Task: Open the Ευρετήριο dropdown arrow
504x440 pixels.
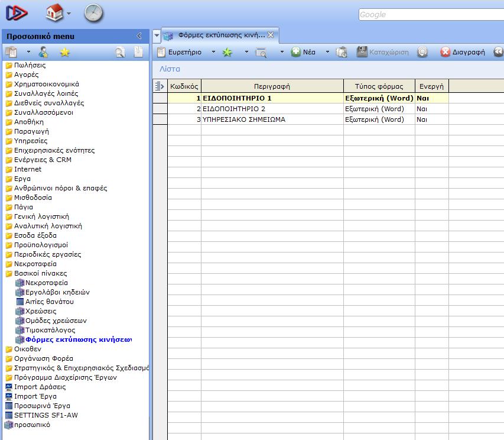Action: pyautogui.click(x=213, y=52)
